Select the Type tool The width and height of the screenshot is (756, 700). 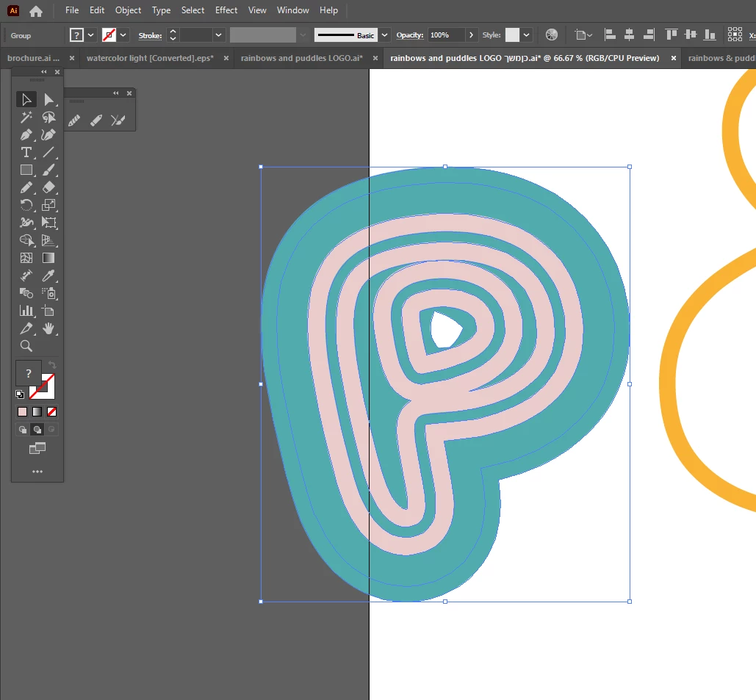(26, 152)
